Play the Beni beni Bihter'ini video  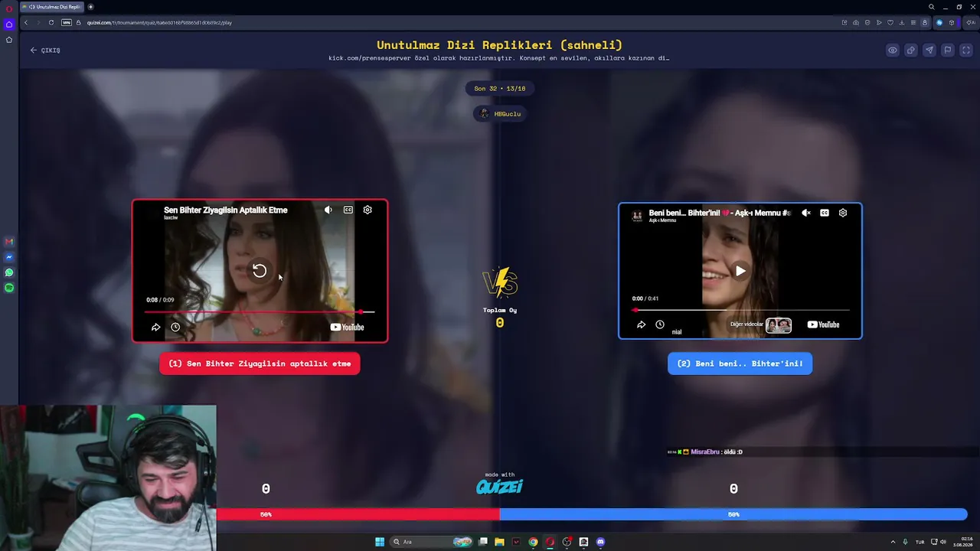(x=740, y=271)
